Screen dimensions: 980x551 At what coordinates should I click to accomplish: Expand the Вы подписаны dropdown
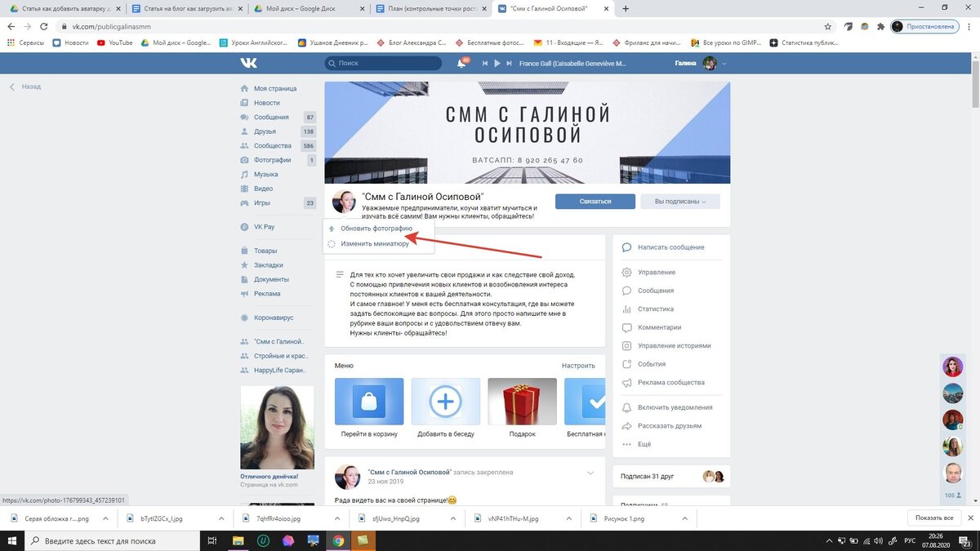pyautogui.click(x=680, y=202)
